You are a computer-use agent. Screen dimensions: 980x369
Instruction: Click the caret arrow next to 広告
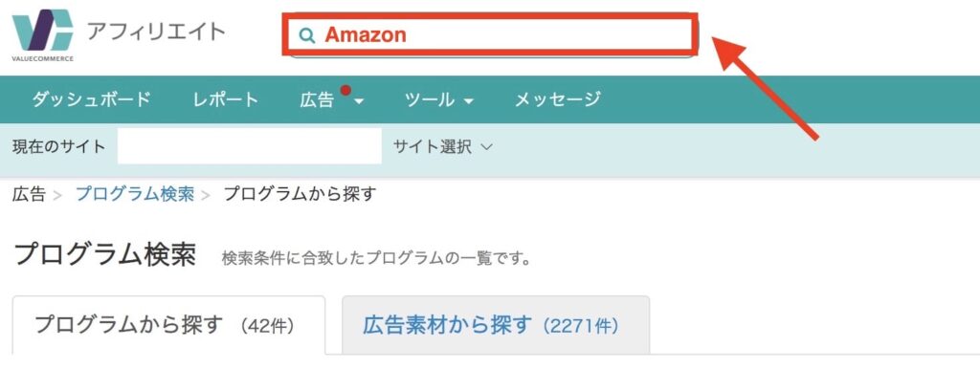(359, 101)
